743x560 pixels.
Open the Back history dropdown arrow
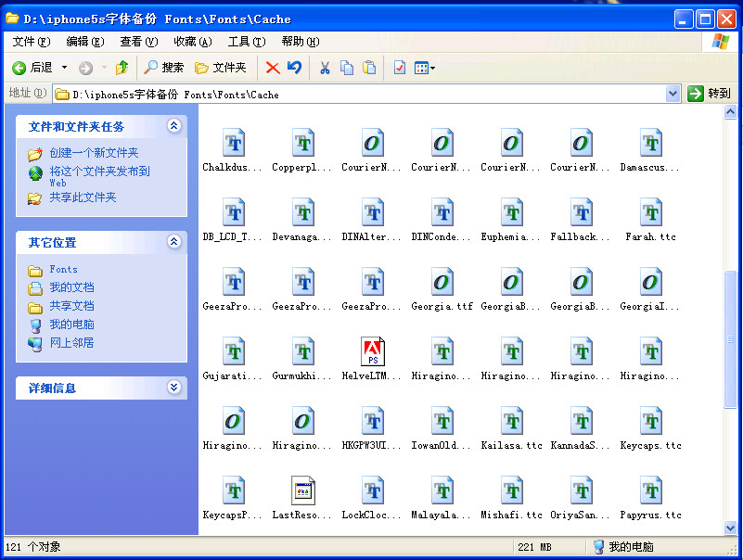pyautogui.click(x=64, y=68)
